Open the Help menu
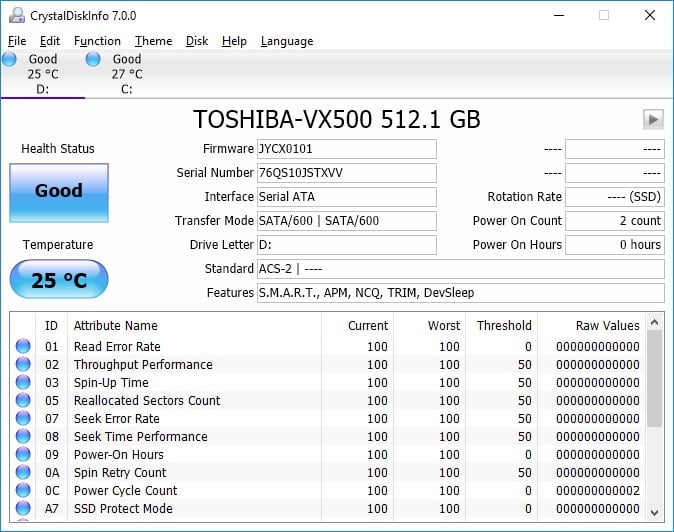 [234, 41]
